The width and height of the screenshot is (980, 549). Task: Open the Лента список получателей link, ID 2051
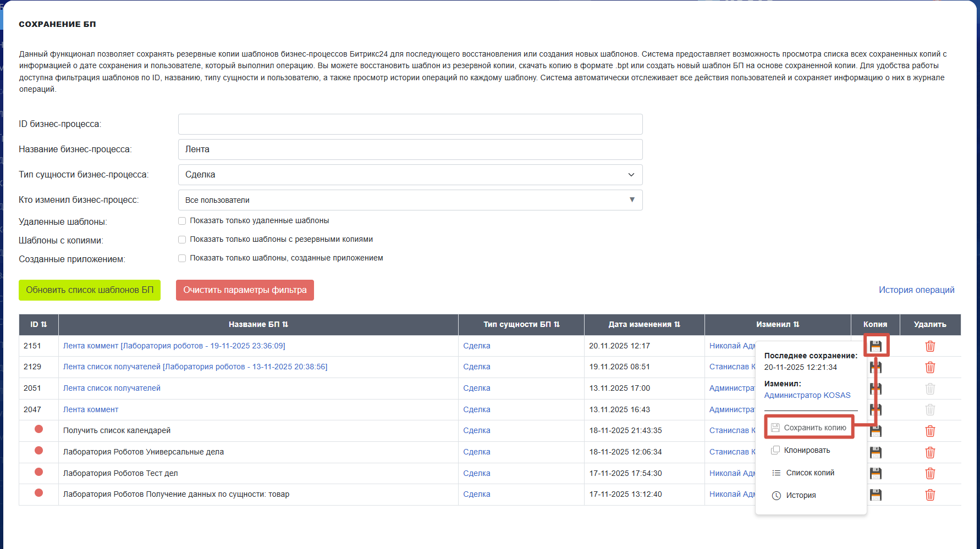pos(112,388)
